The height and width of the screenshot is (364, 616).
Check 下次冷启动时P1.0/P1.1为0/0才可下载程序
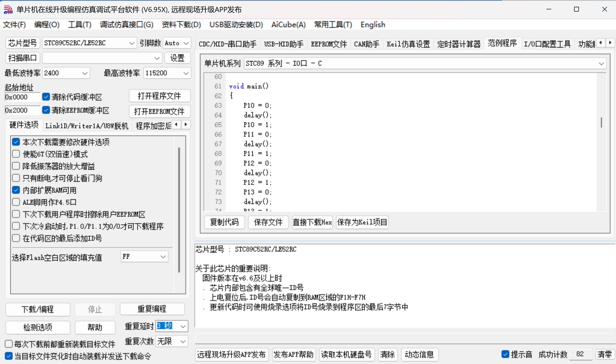[x=16, y=226]
